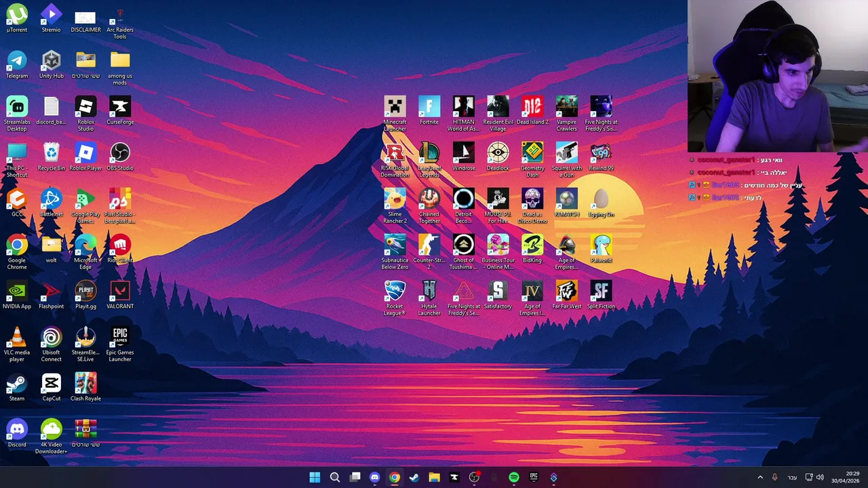Open the Palworld game icon
The width and height of the screenshot is (868, 488).
coord(601,249)
